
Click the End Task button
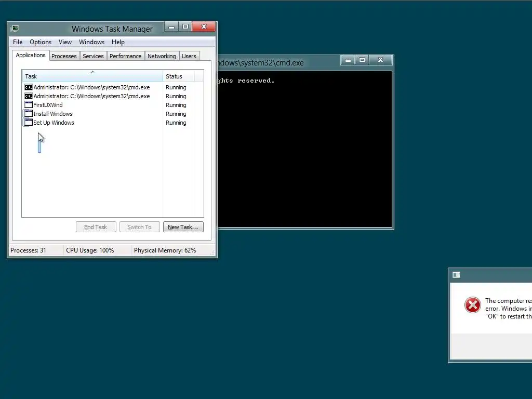tap(96, 227)
